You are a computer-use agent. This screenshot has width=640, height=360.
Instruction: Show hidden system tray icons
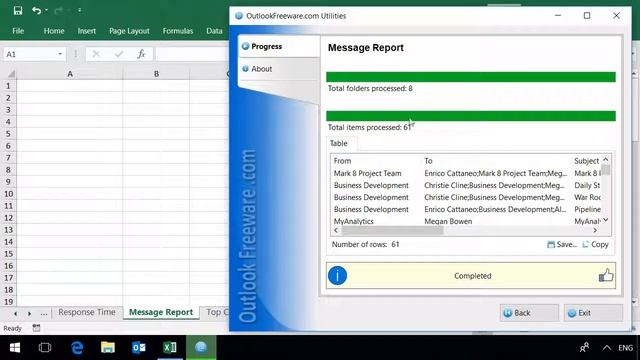(x=607, y=347)
